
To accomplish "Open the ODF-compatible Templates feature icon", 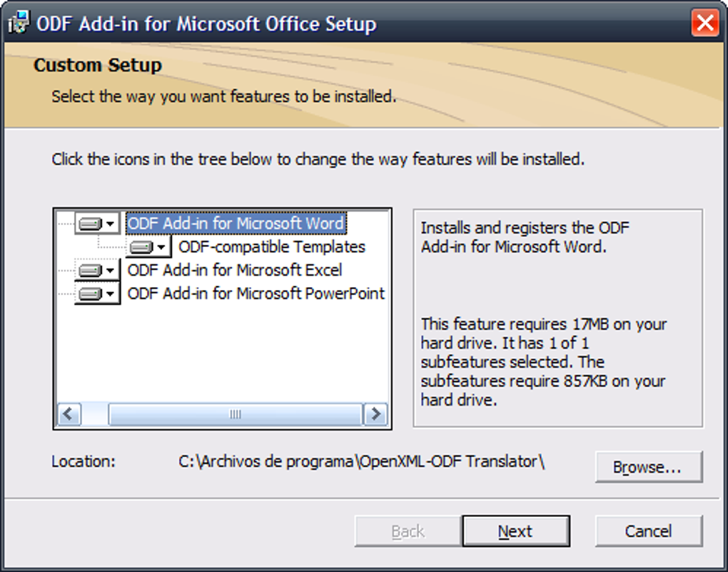I will click(x=149, y=247).
